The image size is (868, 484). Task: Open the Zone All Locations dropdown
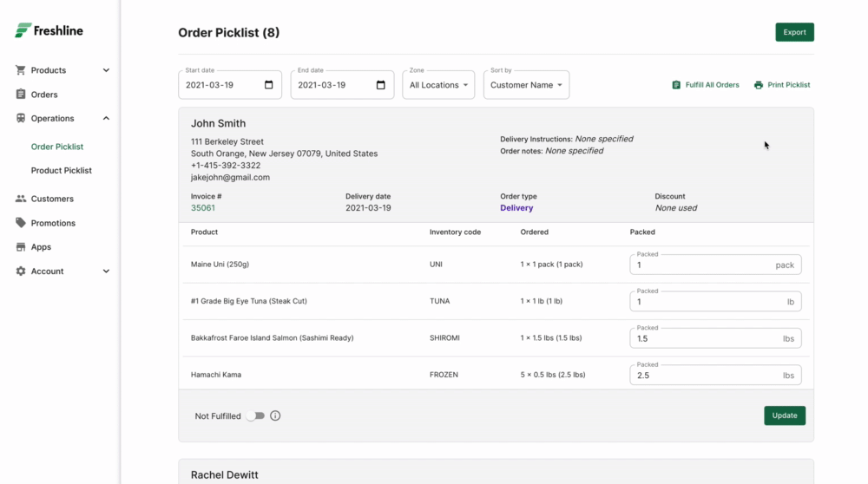(438, 85)
